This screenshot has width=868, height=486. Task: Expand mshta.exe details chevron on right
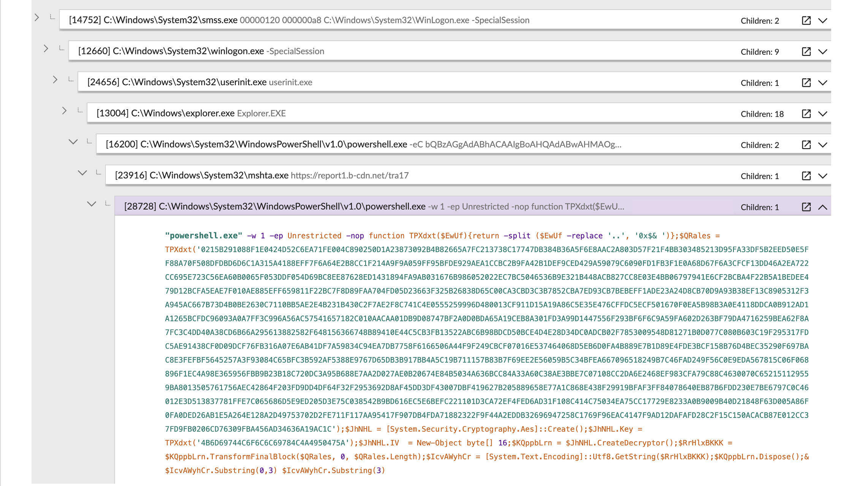point(823,176)
